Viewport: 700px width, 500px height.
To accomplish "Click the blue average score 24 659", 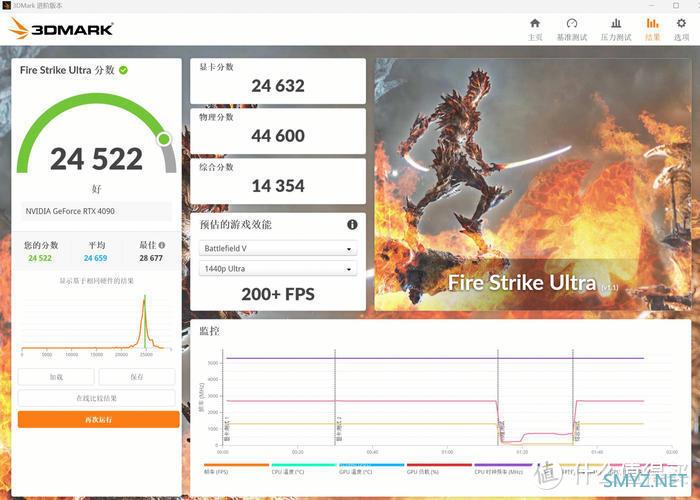I will (96, 258).
